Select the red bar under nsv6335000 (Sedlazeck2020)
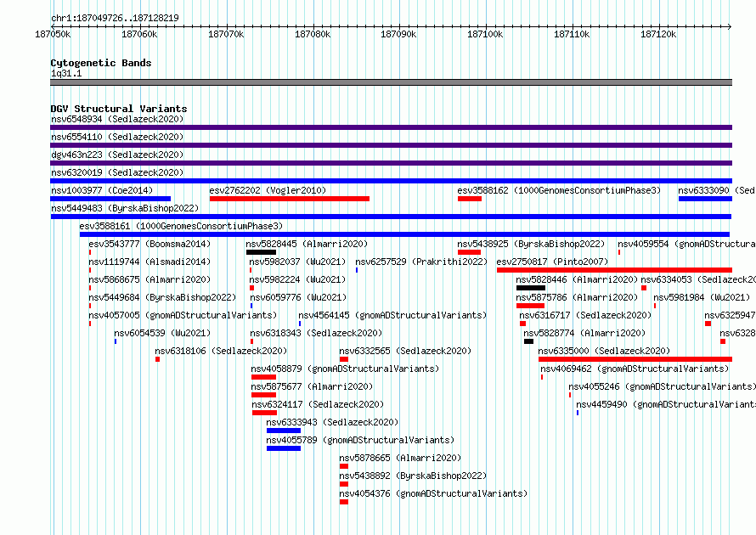 pyautogui.click(x=635, y=359)
